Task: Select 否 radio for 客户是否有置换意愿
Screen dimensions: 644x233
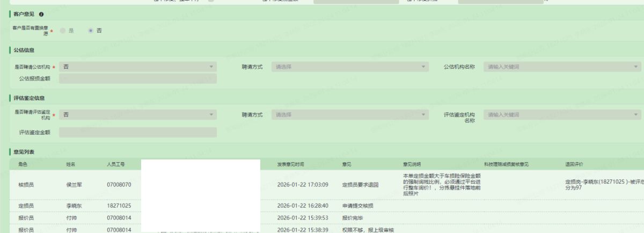Action: pos(90,31)
